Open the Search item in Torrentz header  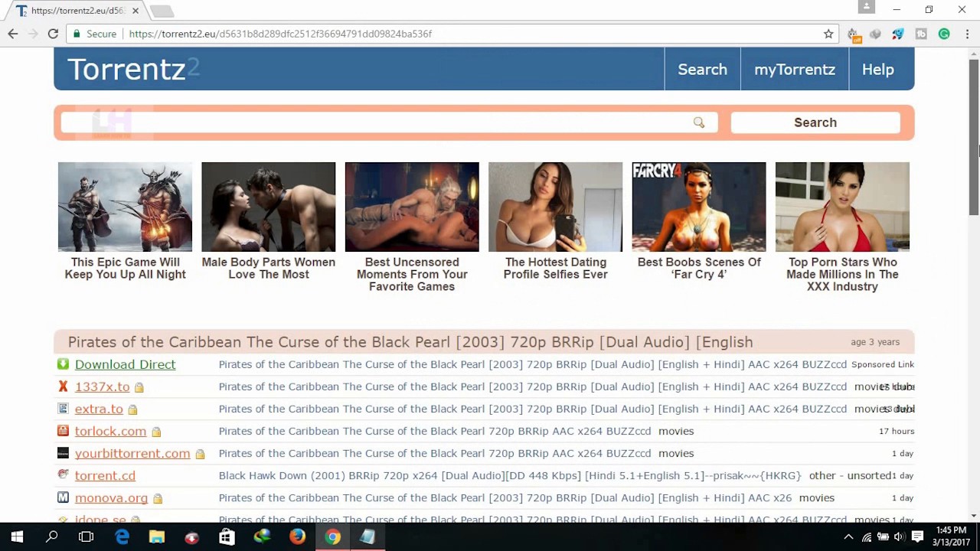[x=702, y=69]
